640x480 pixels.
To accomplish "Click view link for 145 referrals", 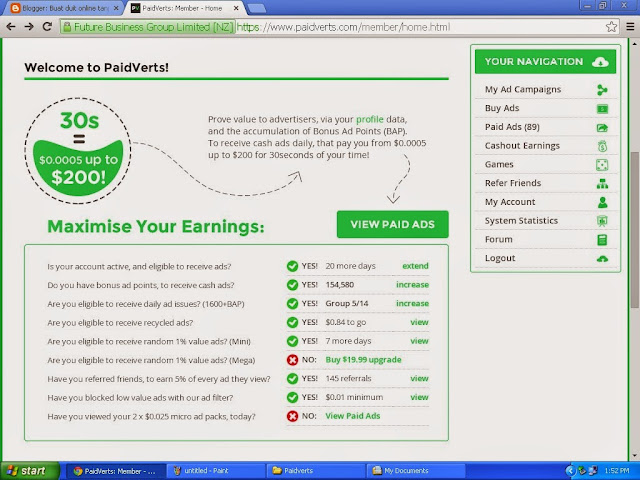I will [x=419, y=379].
